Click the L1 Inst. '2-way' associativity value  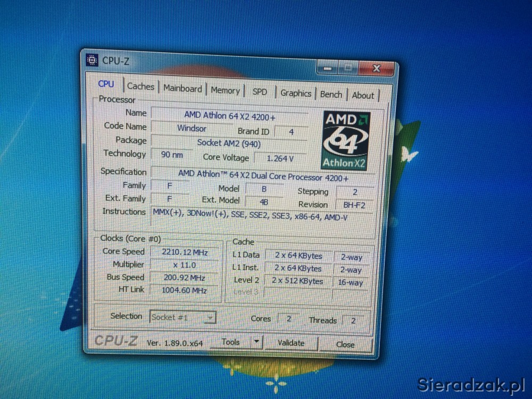(351, 270)
